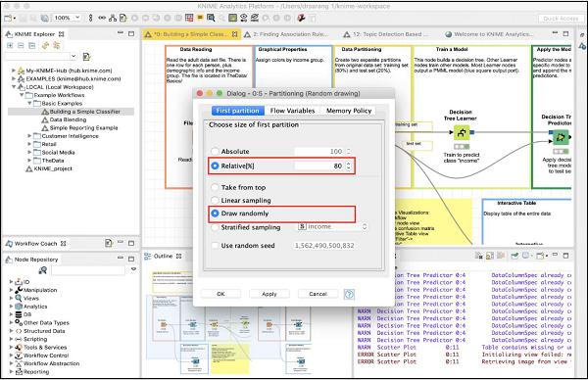Open Memory Policy tab in dialog

[348, 111]
